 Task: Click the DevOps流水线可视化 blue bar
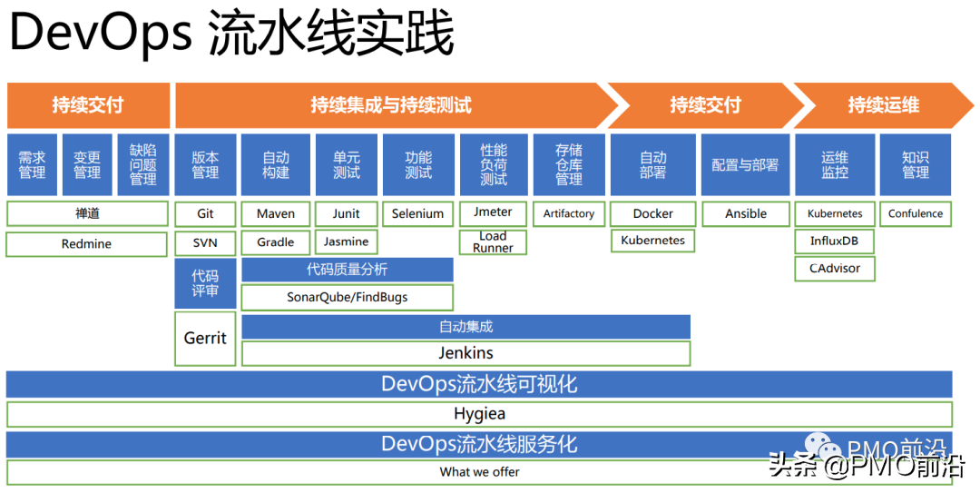click(479, 384)
